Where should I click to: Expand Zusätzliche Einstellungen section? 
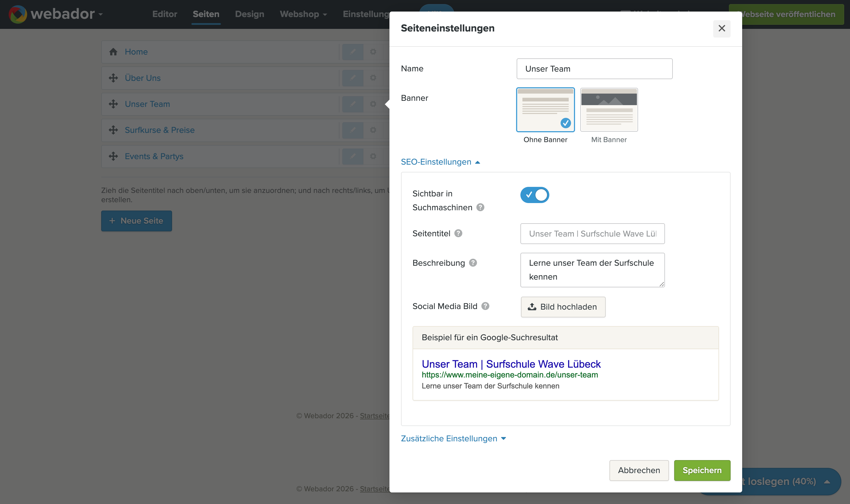pos(453,438)
